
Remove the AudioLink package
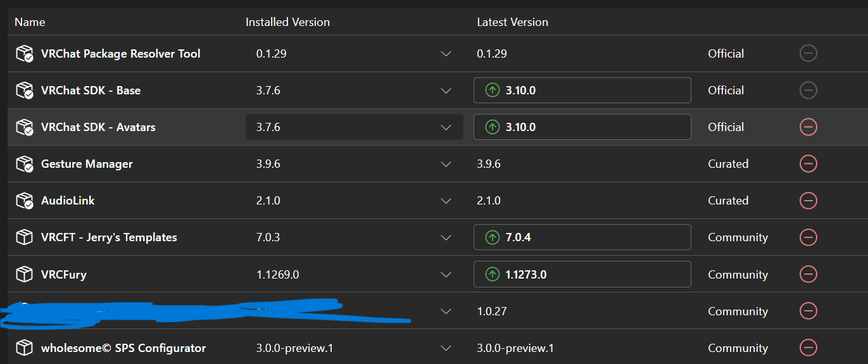pyautogui.click(x=808, y=201)
